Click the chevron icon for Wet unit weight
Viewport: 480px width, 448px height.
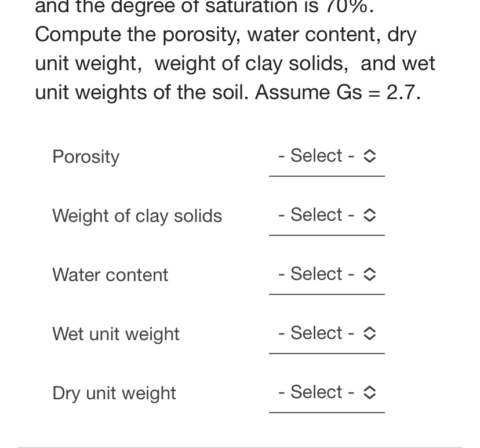click(369, 333)
